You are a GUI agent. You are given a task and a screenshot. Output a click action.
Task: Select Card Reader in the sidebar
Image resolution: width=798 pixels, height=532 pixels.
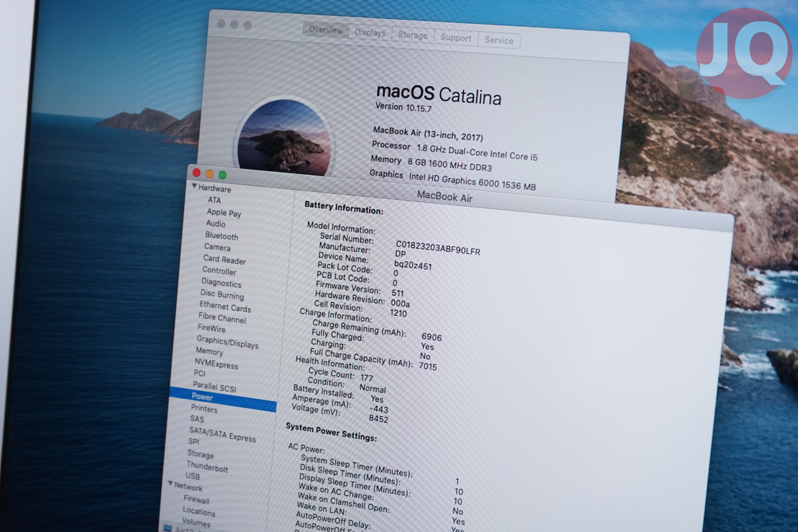coord(224,260)
